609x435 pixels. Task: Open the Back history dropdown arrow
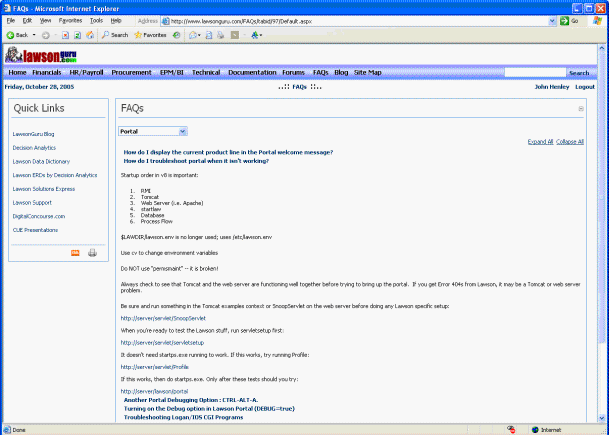click(34, 35)
